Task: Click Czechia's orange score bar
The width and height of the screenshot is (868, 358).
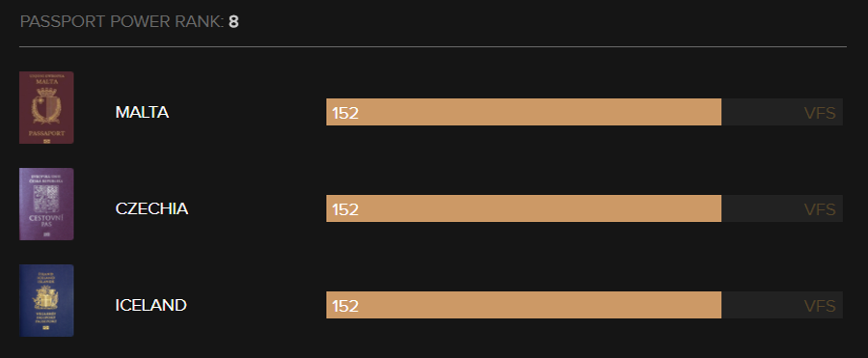Action: click(x=524, y=208)
